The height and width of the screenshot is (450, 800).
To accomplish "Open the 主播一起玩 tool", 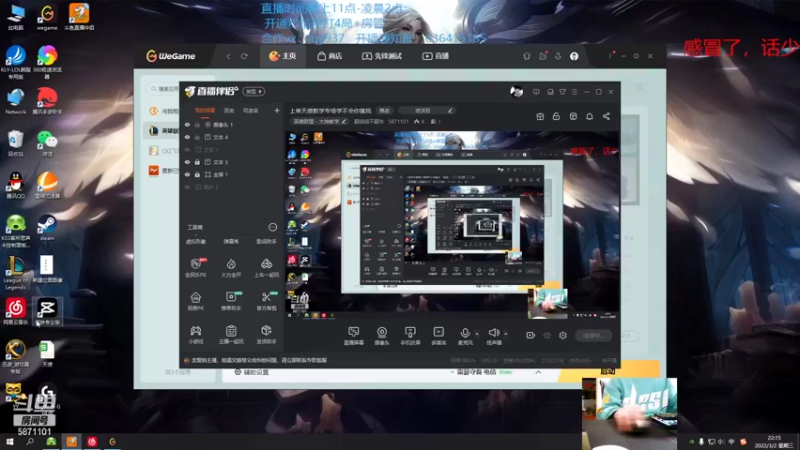I will click(x=231, y=334).
